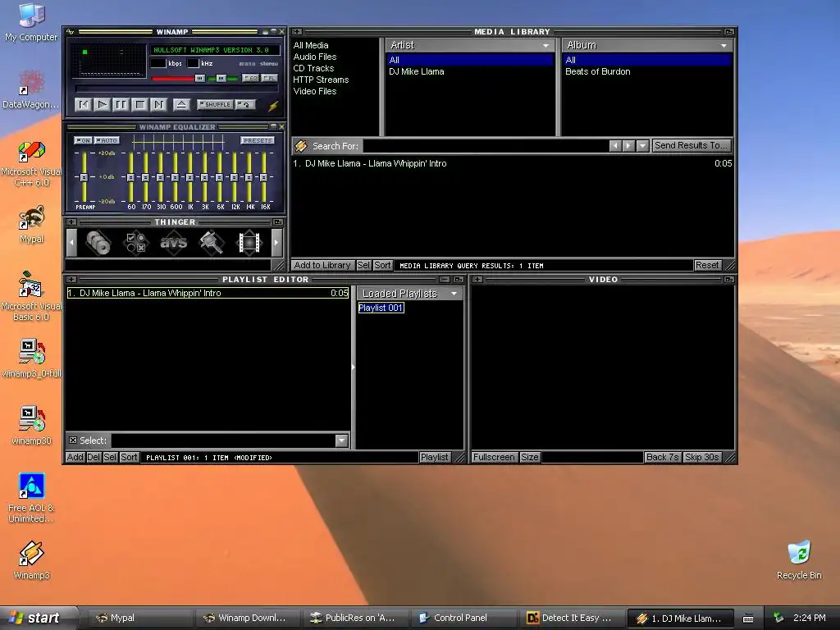The image size is (840, 630).
Task: Click the lightning bolt Winamp logo icon
Action: 273,106
